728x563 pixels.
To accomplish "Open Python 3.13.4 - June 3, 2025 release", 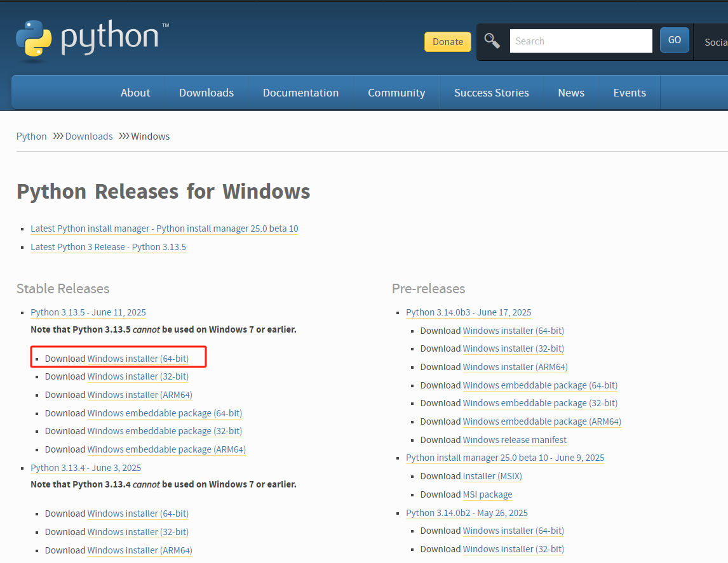I will (86, 468).
